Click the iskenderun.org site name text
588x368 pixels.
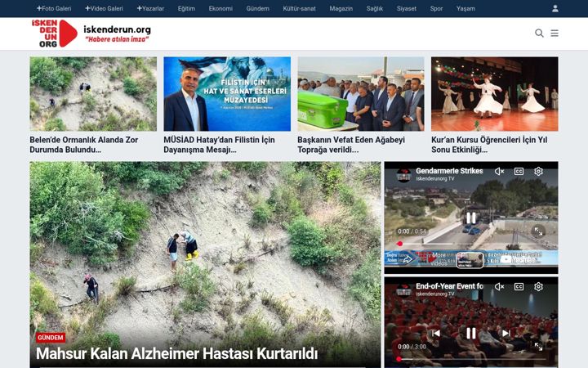point(117,29)
